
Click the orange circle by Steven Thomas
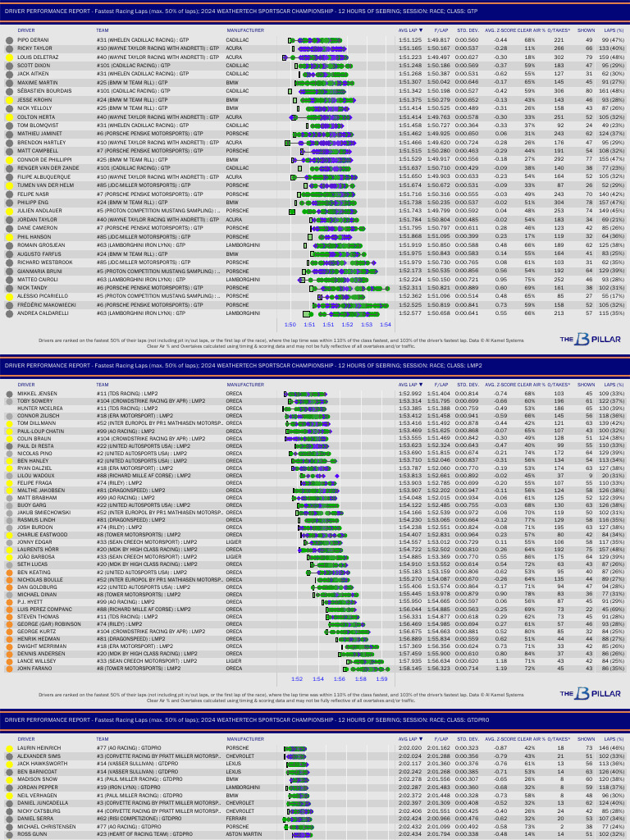pos(9,617)
